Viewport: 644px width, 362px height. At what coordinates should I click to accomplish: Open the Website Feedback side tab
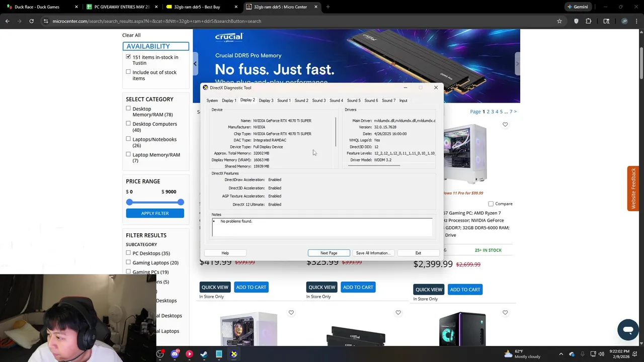[x=633, y=189]
